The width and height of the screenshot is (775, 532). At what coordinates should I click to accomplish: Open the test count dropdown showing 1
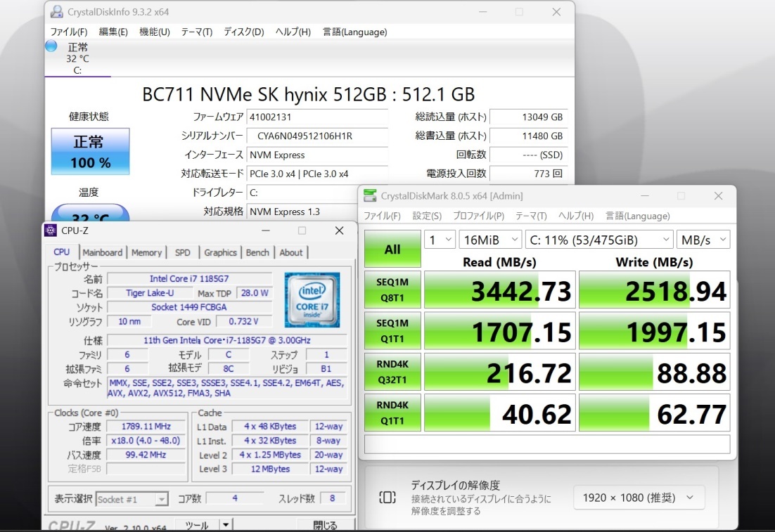click(x=440, y=240)
